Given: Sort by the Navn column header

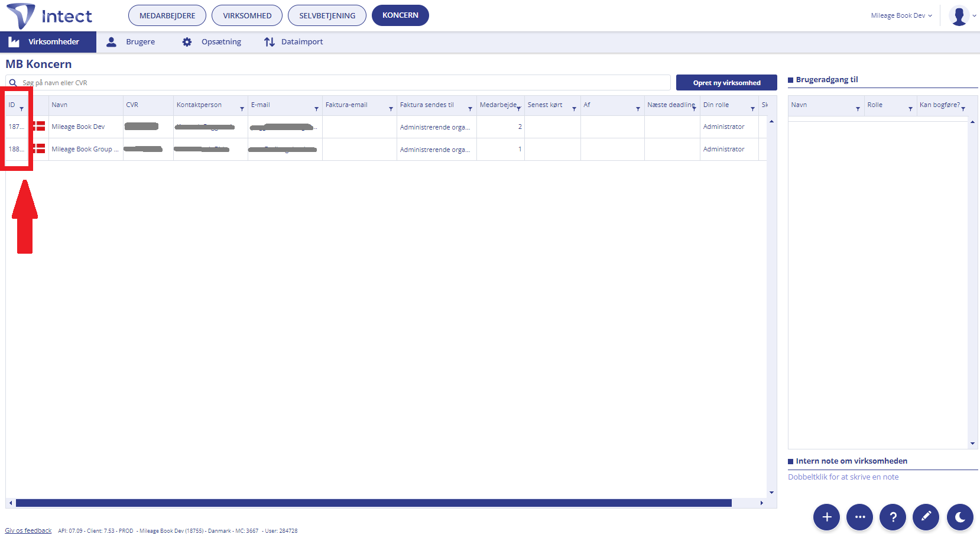Looking at the screenshot, I should pos(59,105).
